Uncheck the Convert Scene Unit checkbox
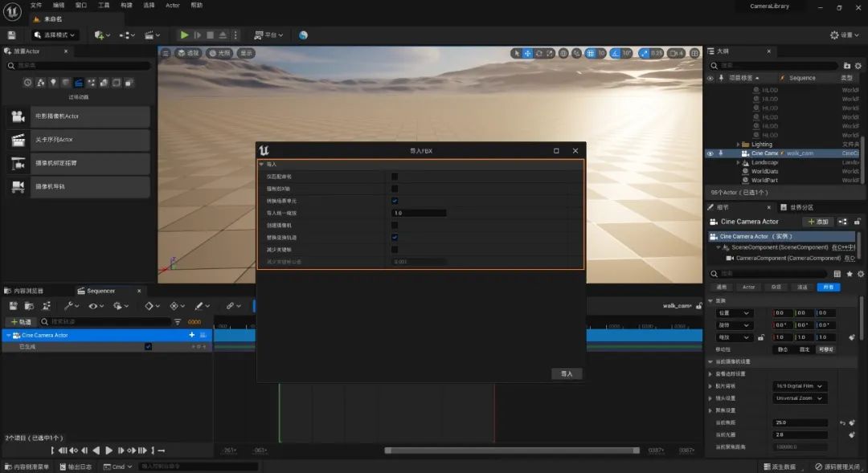The image size is (868, 473). pyautogui.click(x=395, y=201)
